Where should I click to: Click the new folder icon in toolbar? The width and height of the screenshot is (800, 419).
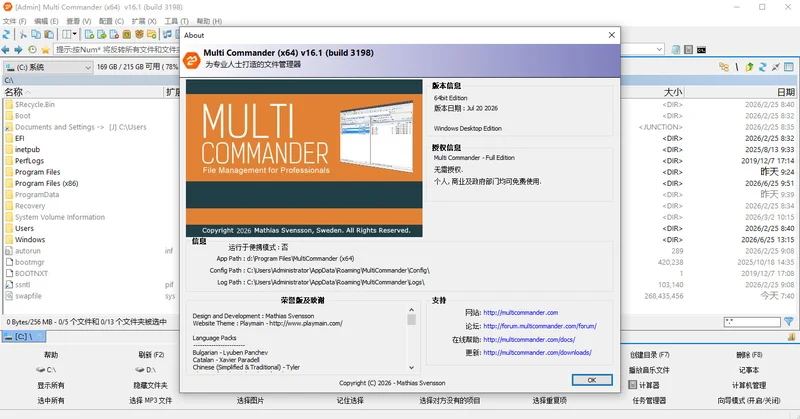click(x=152, y=35)
